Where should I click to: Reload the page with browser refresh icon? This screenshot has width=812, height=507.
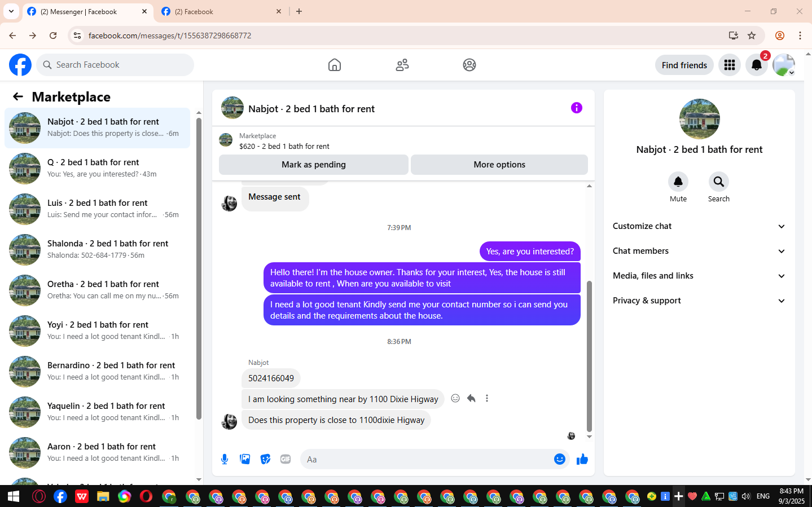(x=53, y=36)
